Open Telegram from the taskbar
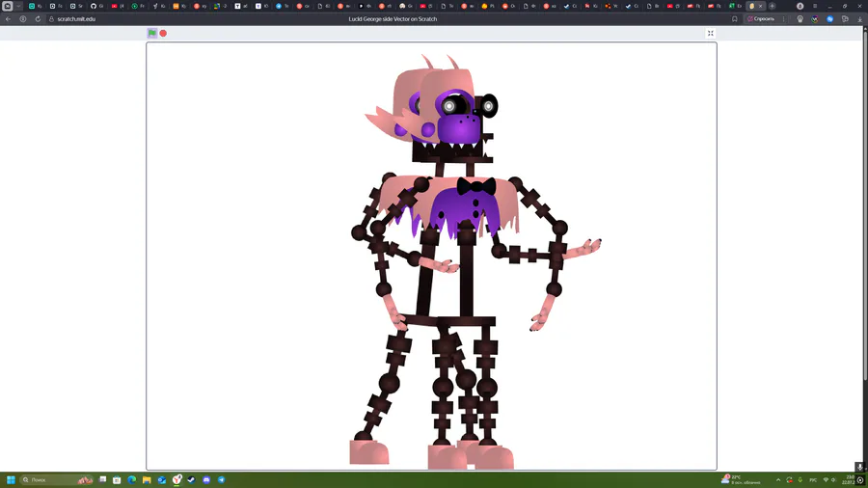This screenshot has height=488, width=868. point(222,479)
